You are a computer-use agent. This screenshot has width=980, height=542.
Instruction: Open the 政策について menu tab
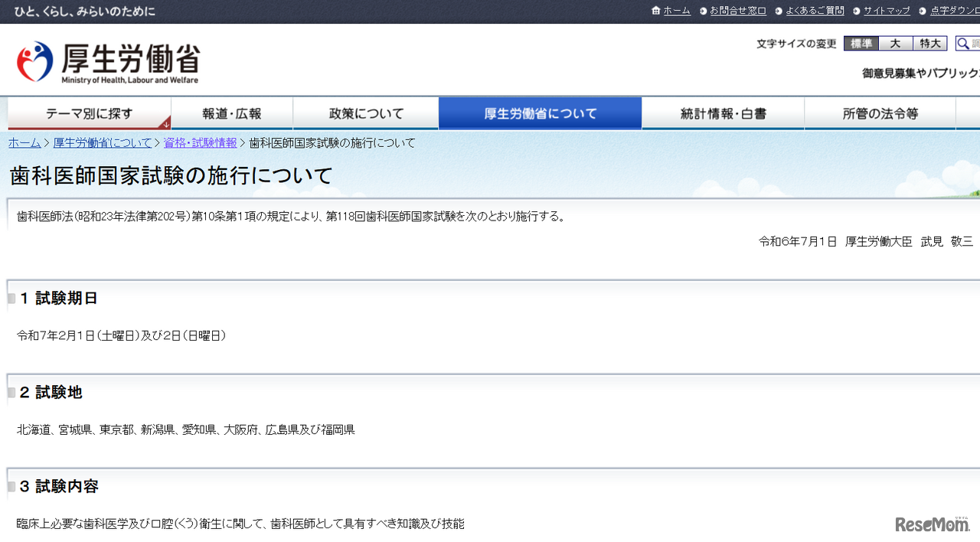pyautogui.click(x=366, y=113)
